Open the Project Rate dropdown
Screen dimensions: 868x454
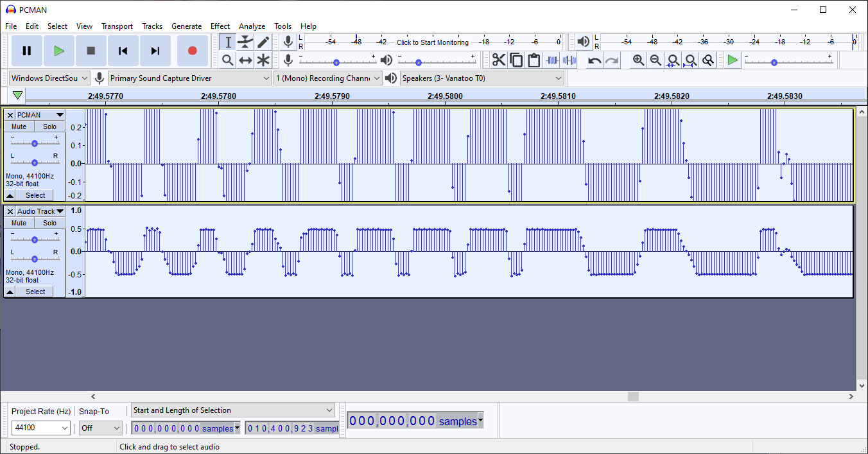(x=41, y=428)
